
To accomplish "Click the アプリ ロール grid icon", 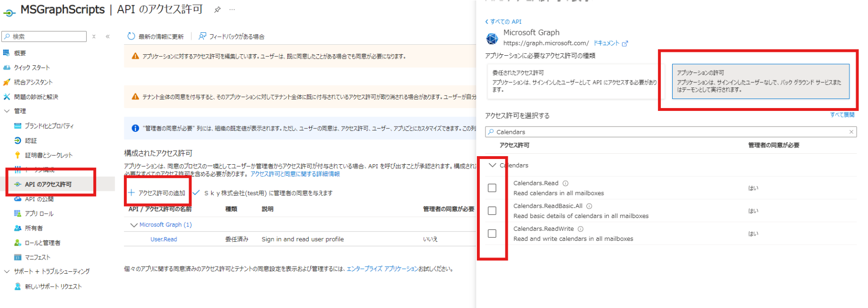I will [x=18, y=214].
